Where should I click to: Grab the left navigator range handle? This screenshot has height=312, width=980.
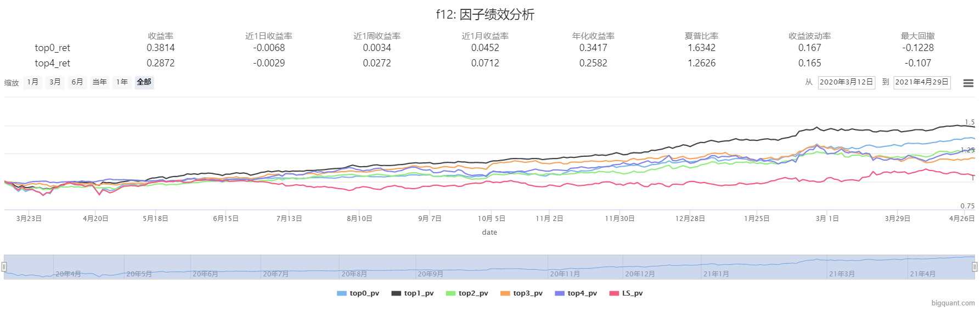coord(4,267)
